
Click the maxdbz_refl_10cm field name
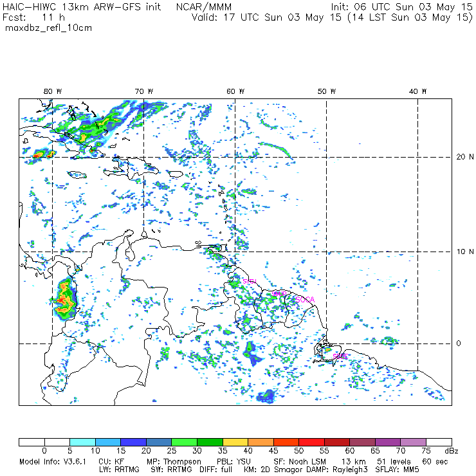[x=49, y=28]
